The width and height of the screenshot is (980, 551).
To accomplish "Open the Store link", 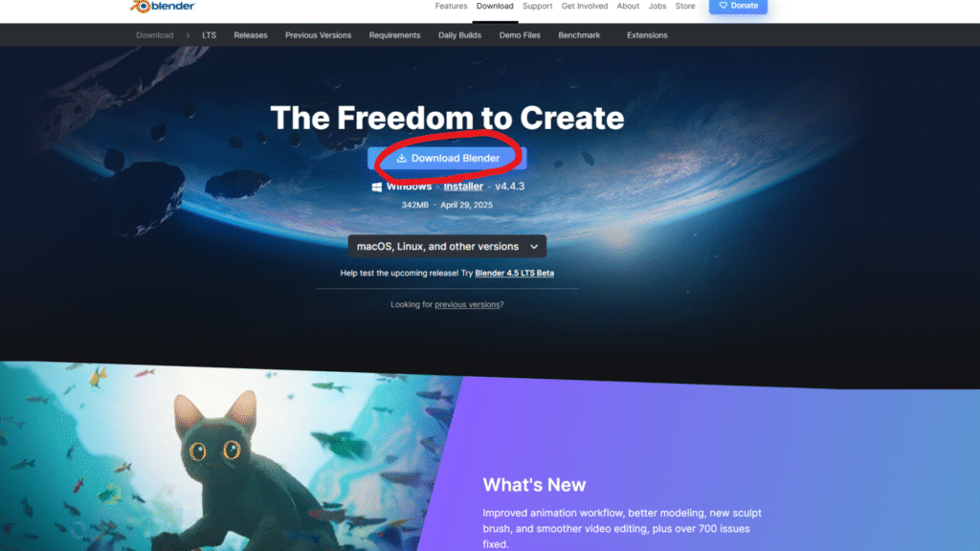I will pyautogui.click(x=685, y=7).
